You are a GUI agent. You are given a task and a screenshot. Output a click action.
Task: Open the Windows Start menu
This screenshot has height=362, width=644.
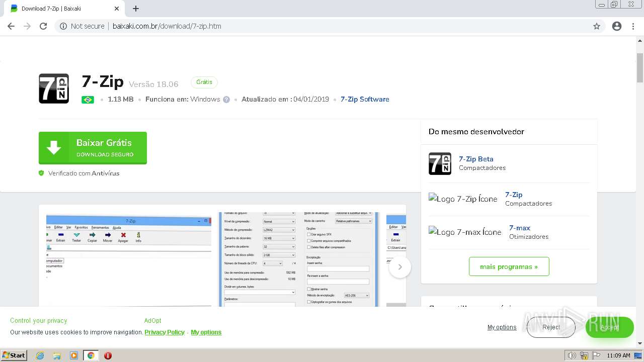click(x=14, y=355)
